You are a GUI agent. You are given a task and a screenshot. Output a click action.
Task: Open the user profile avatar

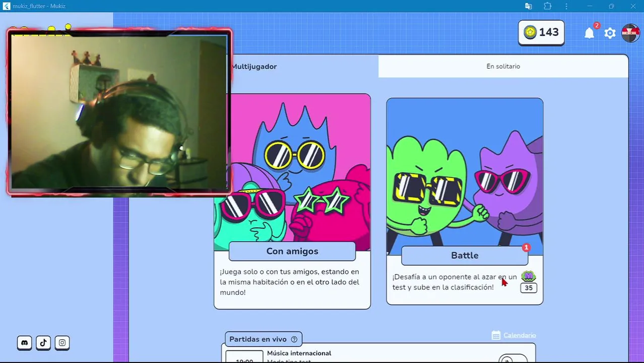click(x=630, y=33)
